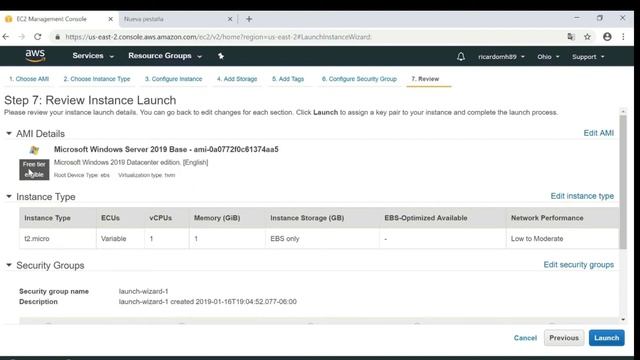Go to step 5 Add Tags

coord(288,79)
